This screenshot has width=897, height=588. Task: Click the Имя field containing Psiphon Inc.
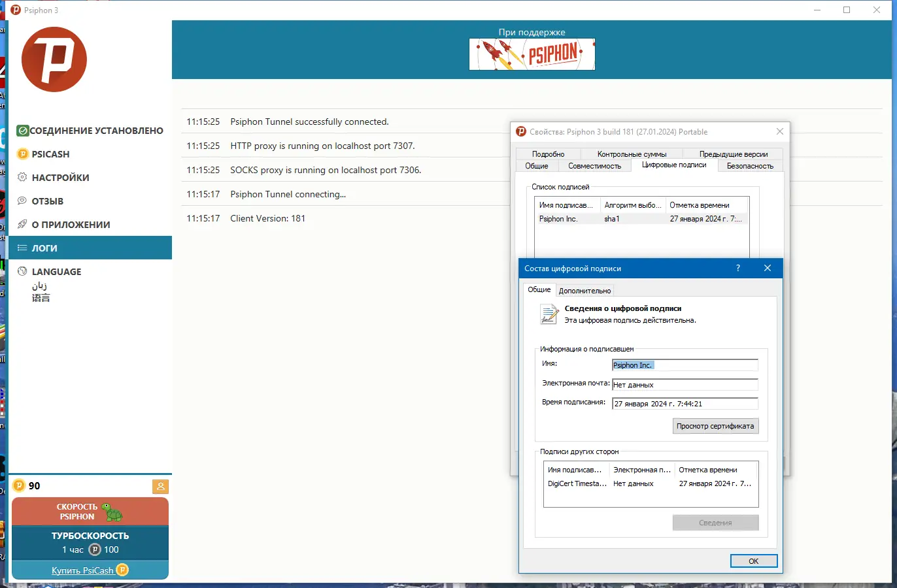point(685,365)
